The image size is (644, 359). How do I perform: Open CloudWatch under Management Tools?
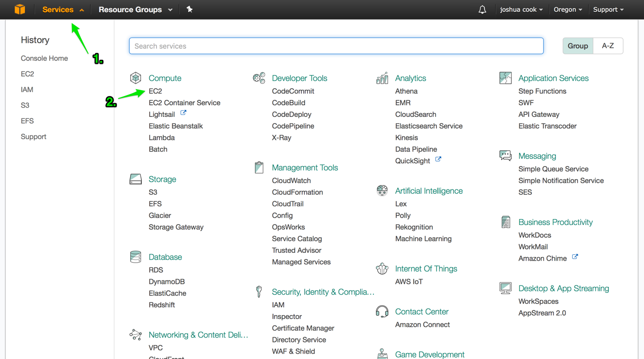[291, 181]
